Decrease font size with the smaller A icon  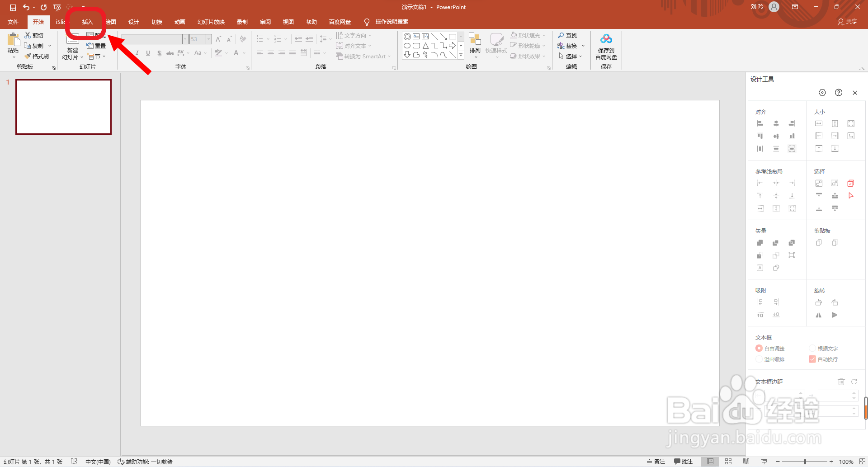[229, 39]
